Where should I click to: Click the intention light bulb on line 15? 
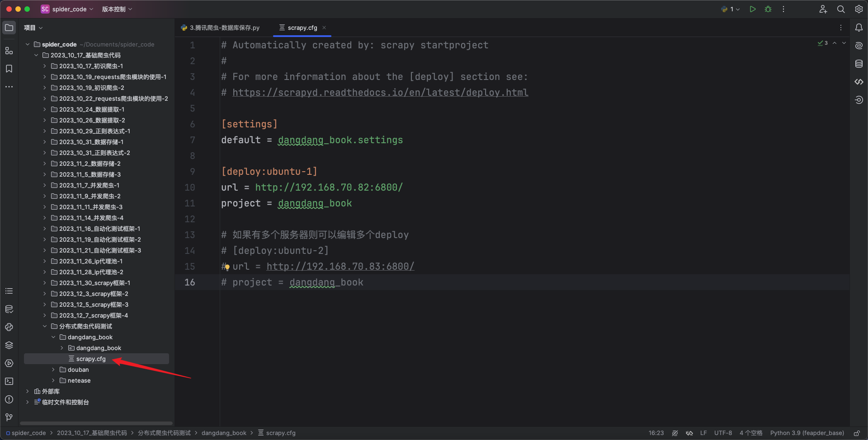point(227,267)
